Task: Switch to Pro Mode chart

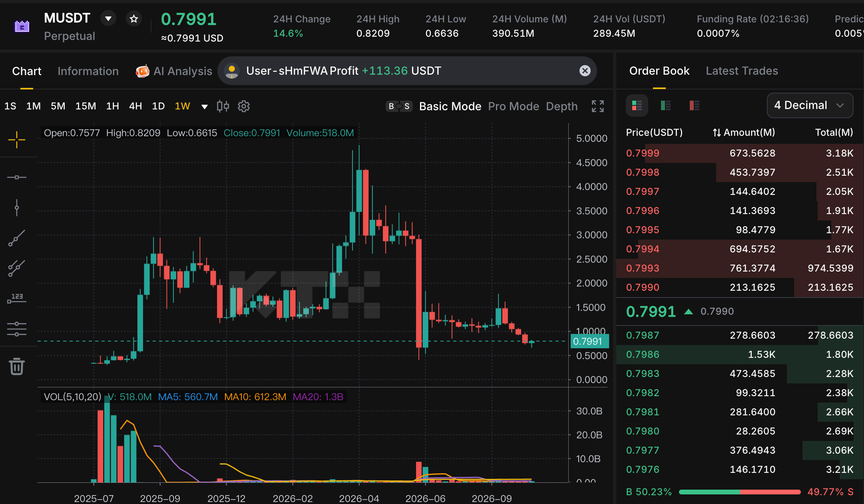Action: [x=514, y=106]
